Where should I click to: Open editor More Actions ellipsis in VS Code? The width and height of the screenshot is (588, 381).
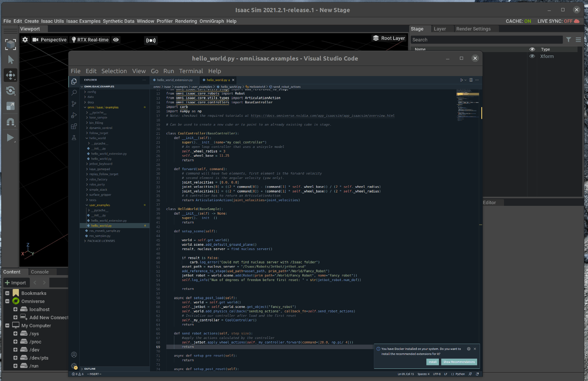[x=477, y=80]
